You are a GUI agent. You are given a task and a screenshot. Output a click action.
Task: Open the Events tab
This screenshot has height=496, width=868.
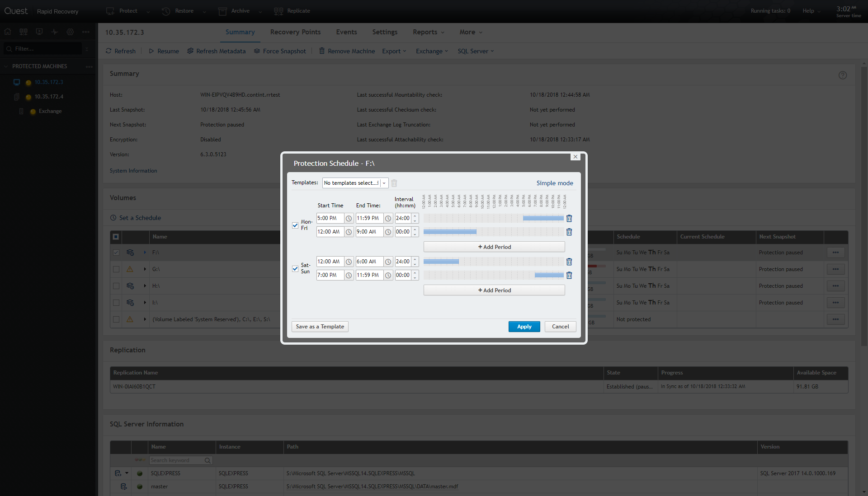(x=346, y=32)
